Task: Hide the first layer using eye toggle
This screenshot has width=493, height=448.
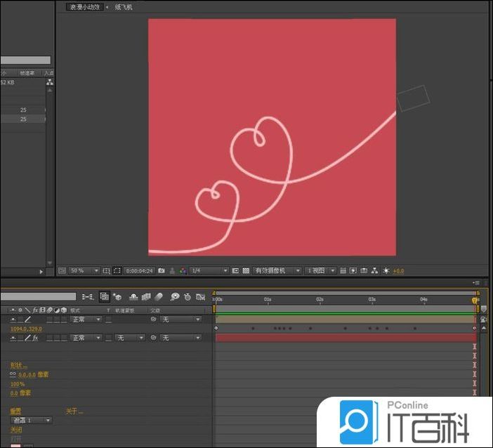Action: point(13,319)
